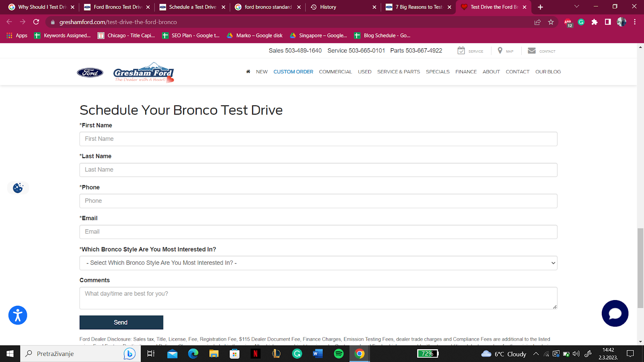Click into the Comments text area

pyautogui.click(x=318, y=298)
